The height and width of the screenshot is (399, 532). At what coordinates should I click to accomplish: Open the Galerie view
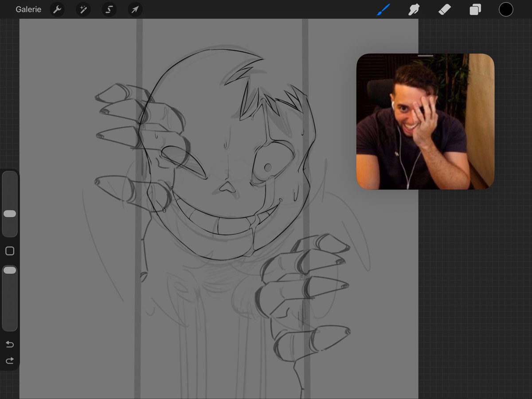tap(28, 9)
